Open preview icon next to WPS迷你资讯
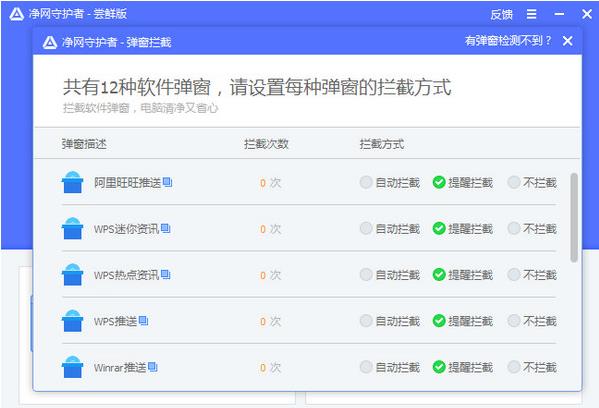 [x=165, y=228]
